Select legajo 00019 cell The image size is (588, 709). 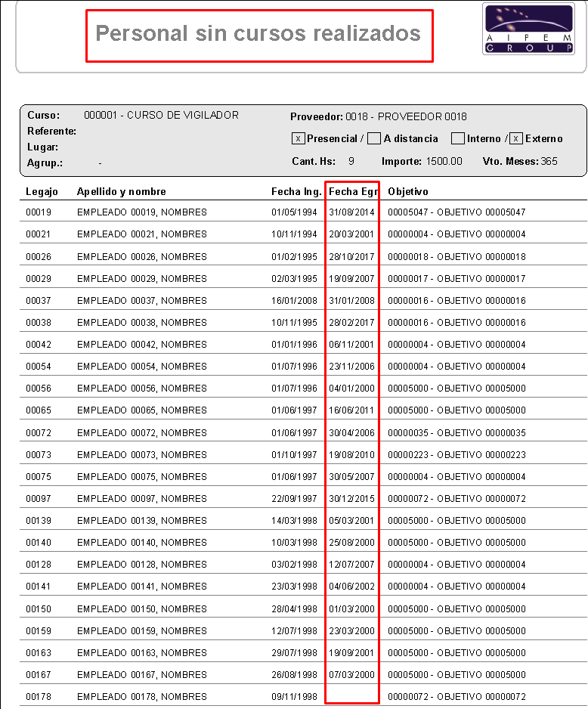tap(39, 212)
